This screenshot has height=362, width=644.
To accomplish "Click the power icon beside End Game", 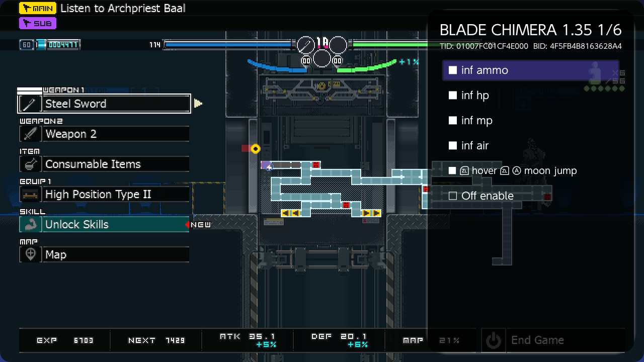I will [x=493, y=340].
